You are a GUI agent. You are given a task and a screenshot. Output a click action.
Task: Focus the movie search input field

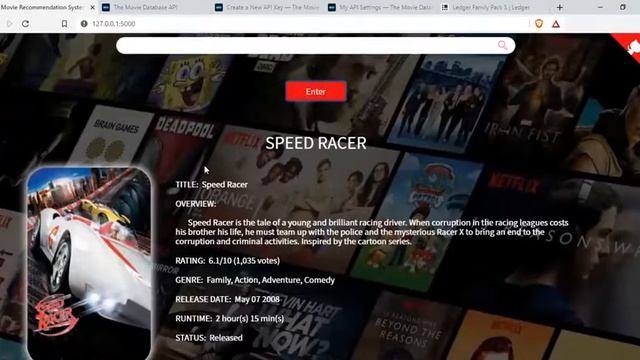click(315, 45)
